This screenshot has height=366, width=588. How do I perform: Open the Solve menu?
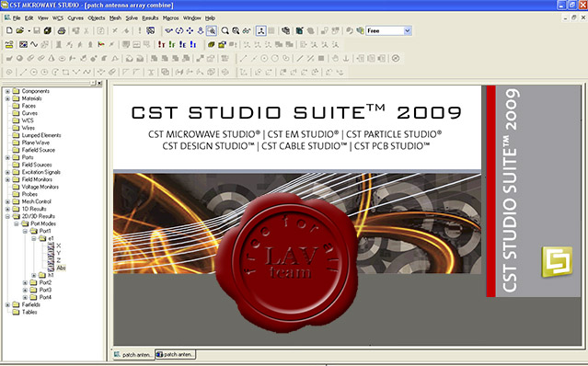tap(132, 18)
